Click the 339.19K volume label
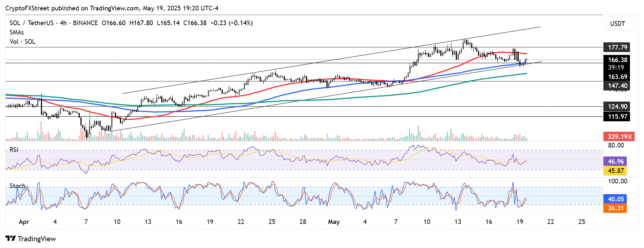 click(619, 137)
